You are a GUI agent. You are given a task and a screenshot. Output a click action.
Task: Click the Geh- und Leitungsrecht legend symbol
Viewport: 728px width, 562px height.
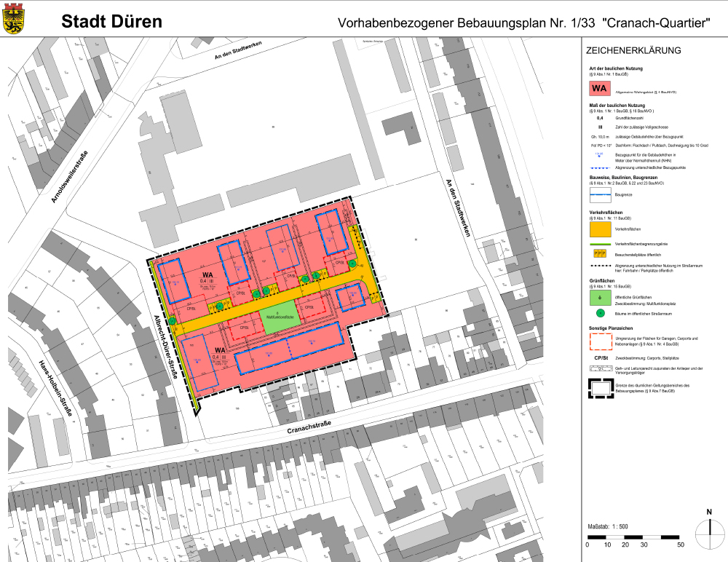pos(600,371)
